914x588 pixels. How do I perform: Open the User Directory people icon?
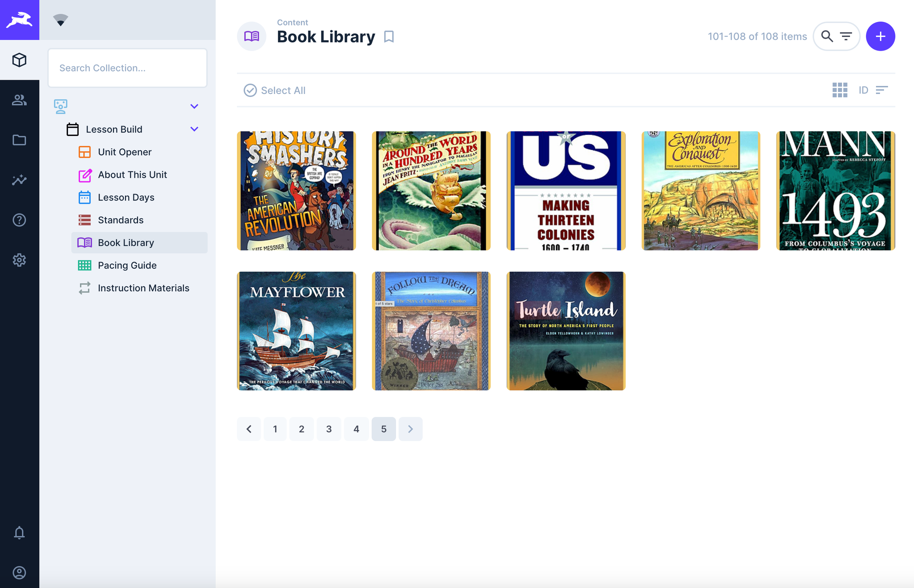19,100
